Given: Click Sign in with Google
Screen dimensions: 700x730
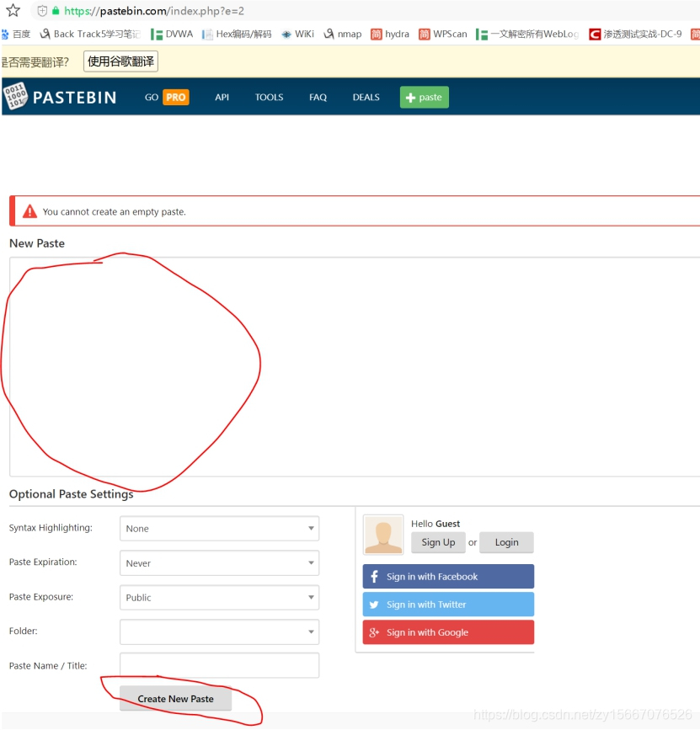Looking at the screenshot, I should coord(448,632).
